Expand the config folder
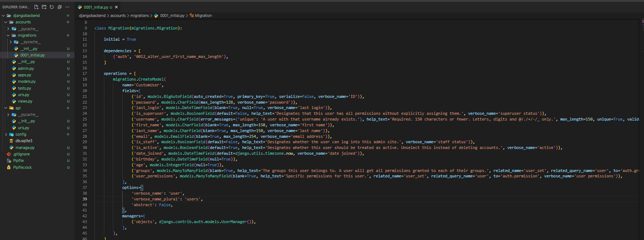 pyautogui.click(x=6, y=135)
